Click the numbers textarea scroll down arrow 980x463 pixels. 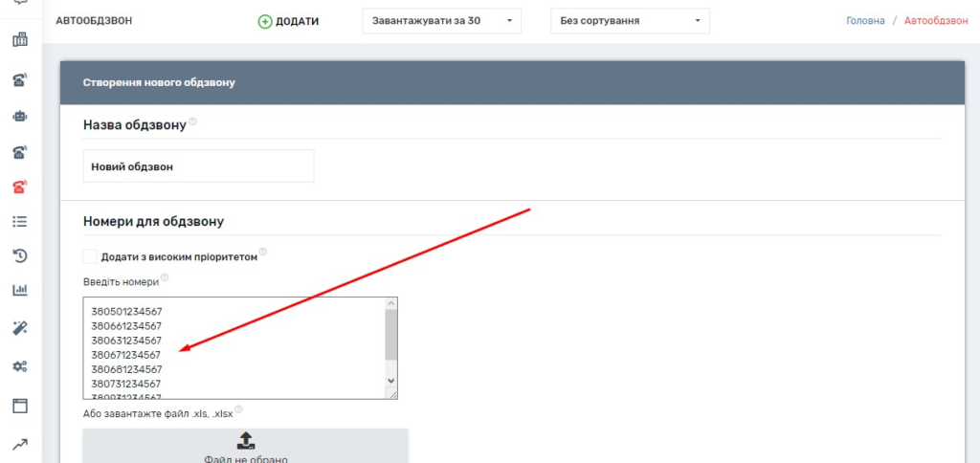pos(390,380)
